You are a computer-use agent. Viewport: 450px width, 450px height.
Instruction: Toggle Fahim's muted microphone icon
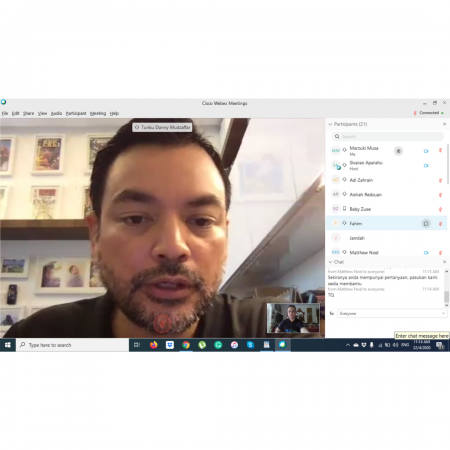click(440, 224)
